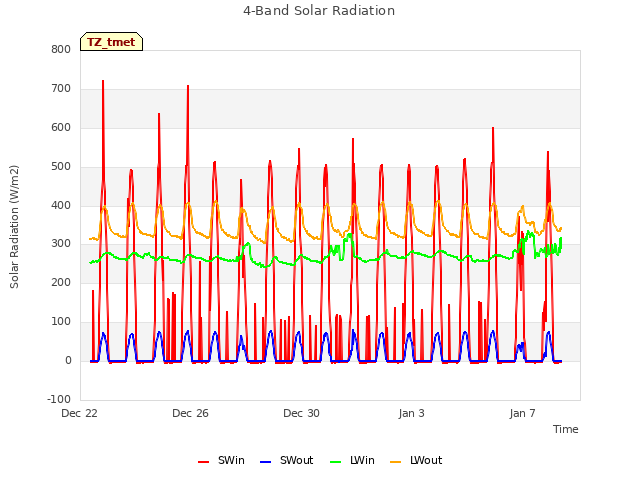Click the Solar Radiation (W/m2) axis title
The width and height of the screenshot is (640, 480).
(x=14, y=227)
